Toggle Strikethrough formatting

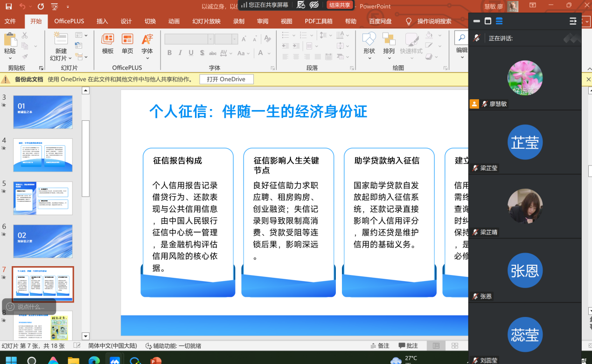pyautogui.click(x=213, y=53)
